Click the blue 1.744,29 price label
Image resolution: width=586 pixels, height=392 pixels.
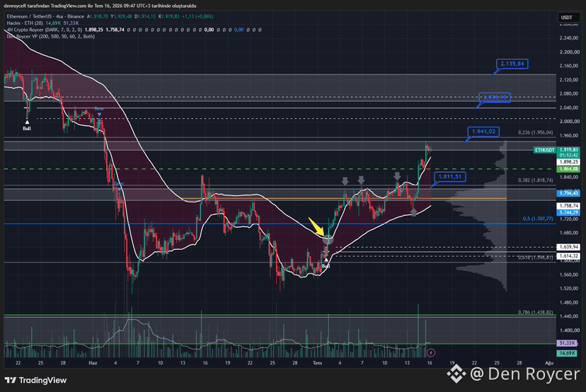[568, 212]
